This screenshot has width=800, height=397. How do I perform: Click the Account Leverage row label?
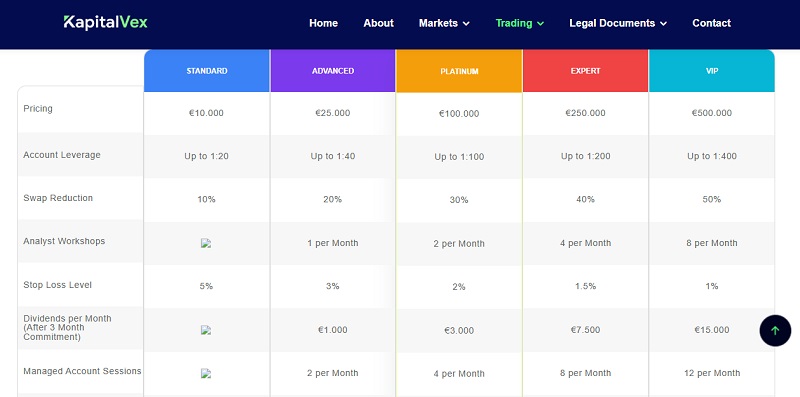tap(62, 155)
